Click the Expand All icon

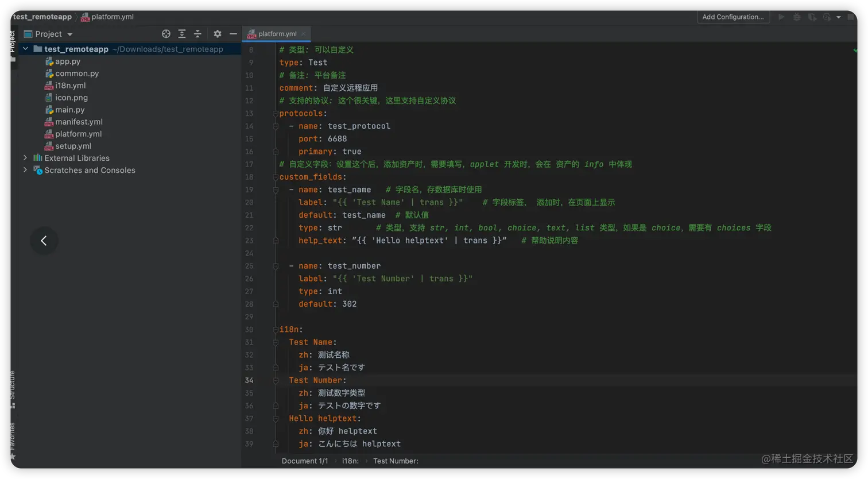(182, 34)
